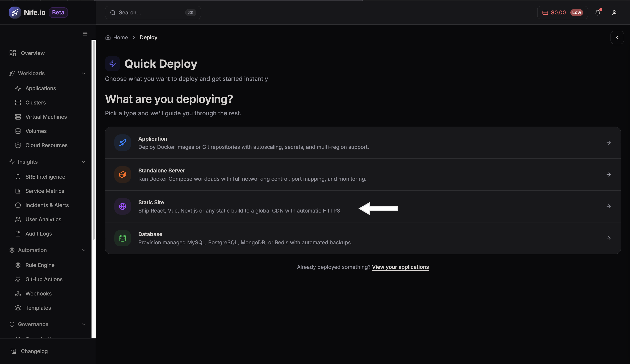Screen dimensions: 630x364
Task: Collapse the Governance section
Action: pyautogui.click(x=83, y=324)
